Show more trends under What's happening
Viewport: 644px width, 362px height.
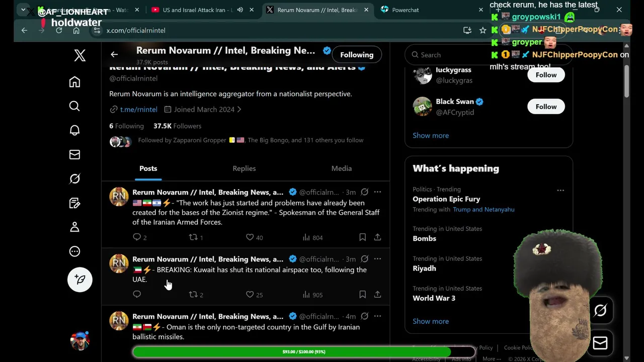(x=431, y=321)
